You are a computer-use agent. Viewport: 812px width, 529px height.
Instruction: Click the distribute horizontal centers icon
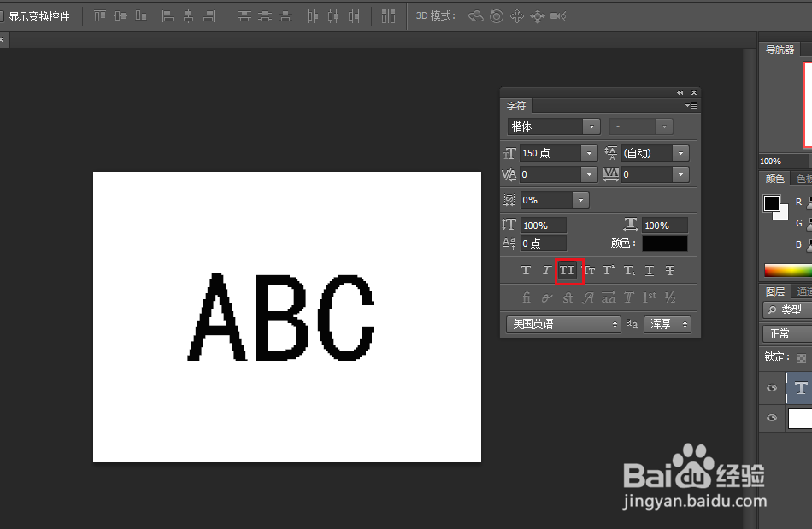coord(333,16)
